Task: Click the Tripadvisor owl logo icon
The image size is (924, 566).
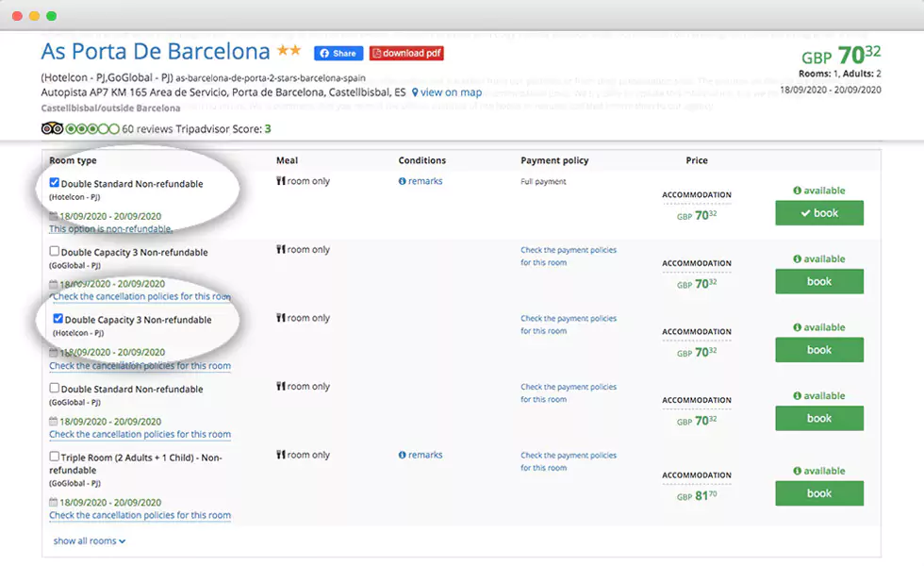Action: [52, 128]
